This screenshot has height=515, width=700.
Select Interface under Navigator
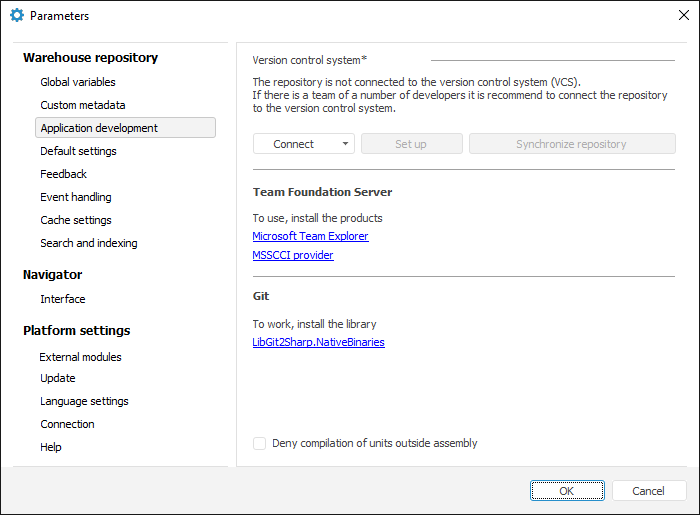(62, 299)
